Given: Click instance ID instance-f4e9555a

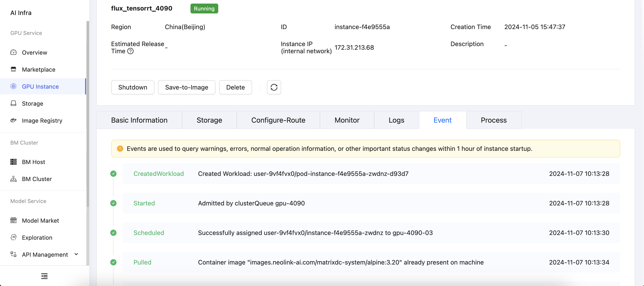Looking at the screenshot, I should click(x=362, y=27).
